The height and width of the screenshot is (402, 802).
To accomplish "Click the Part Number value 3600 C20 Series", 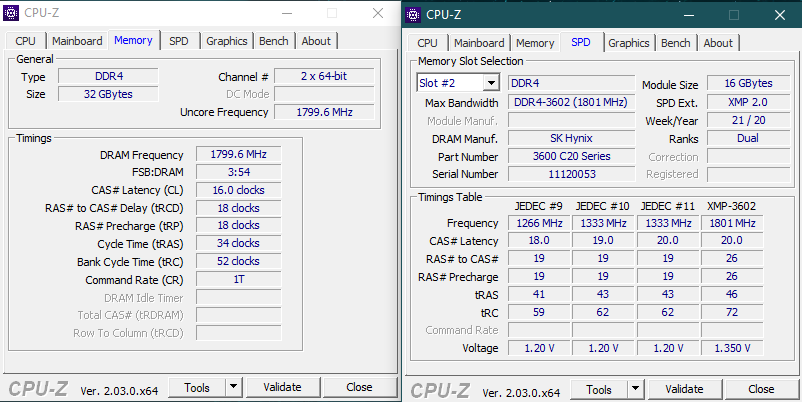I will point(571,157).
